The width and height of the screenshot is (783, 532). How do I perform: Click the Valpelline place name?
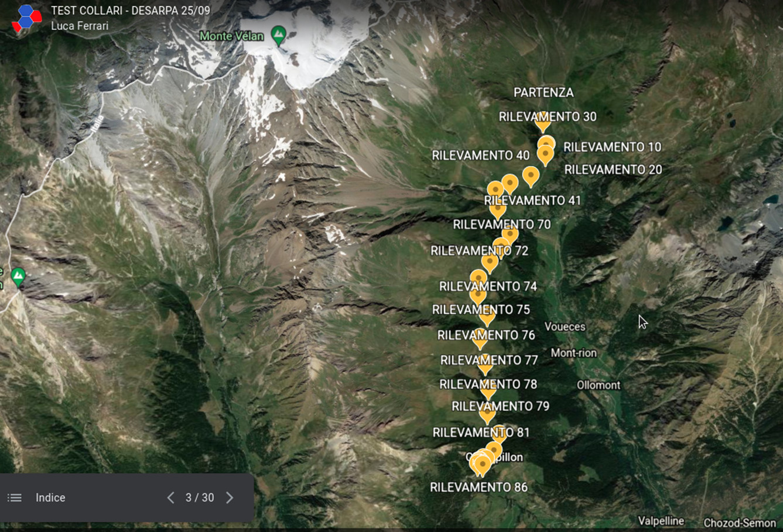tap(661, 521)
